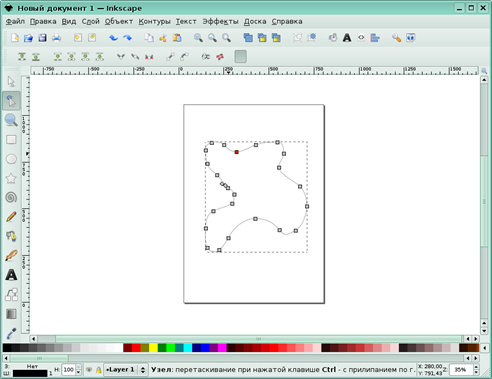This screenshot has height=379, width=492.
Task: Open the Справка menu
Action: coord(287,21)
